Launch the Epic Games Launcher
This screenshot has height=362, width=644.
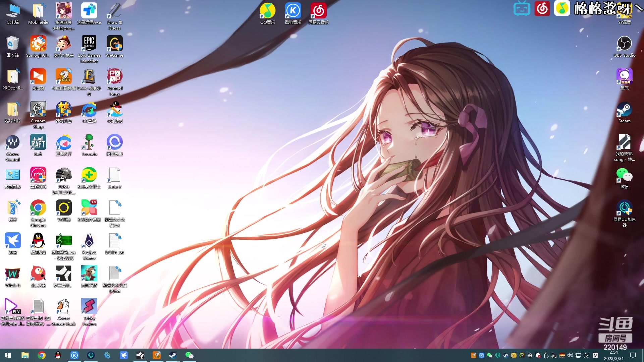pyautogui.click(x=89, y=49)
